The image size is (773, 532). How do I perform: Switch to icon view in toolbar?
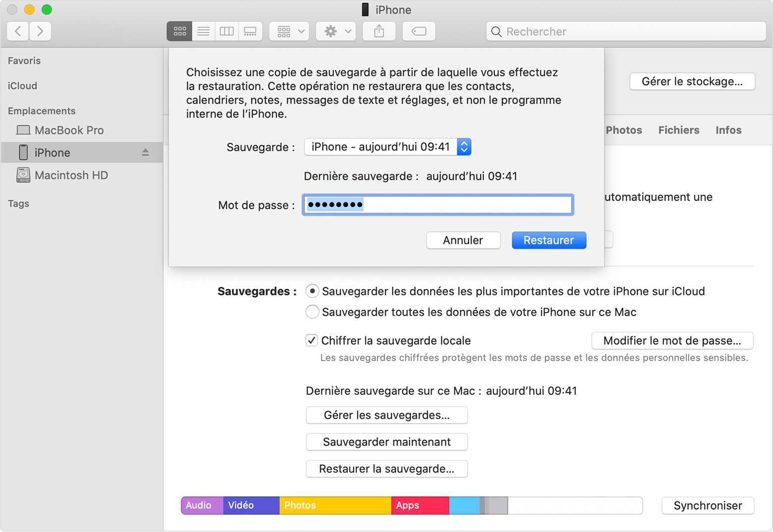click(179, 31)
